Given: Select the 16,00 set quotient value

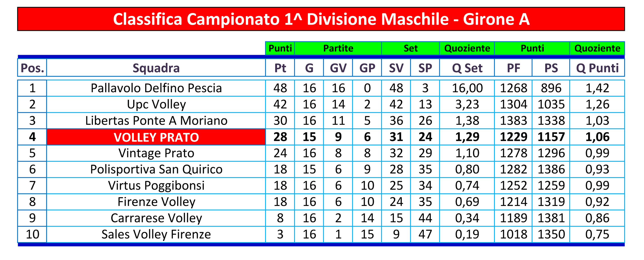Looking at the screenshot, I should pyautogui.click(x=467, y=88).
